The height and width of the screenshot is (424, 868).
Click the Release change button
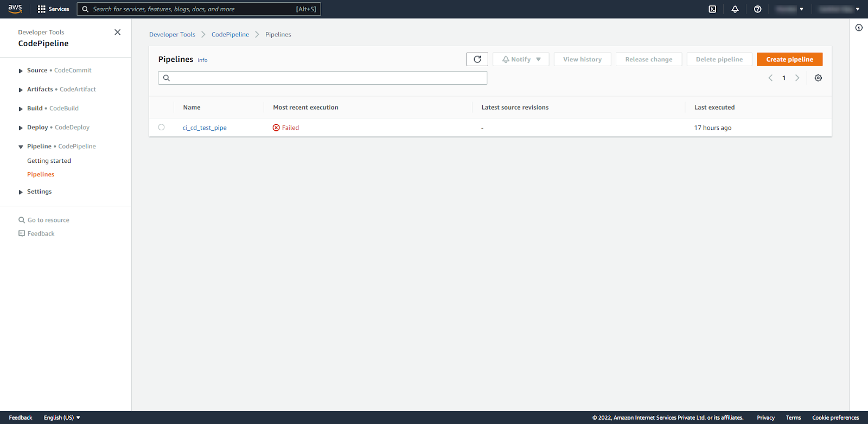[x=649, y=59]
